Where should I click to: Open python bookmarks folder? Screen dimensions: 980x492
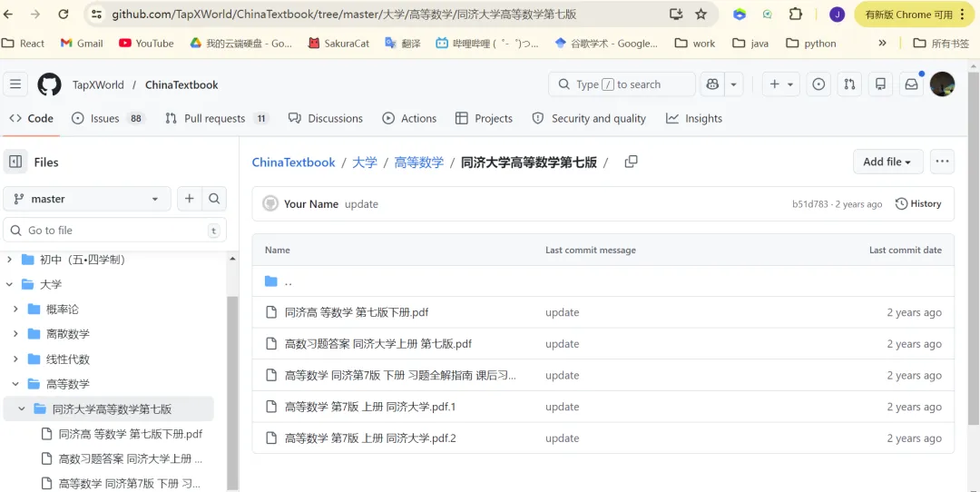click(x=811, y=44)
